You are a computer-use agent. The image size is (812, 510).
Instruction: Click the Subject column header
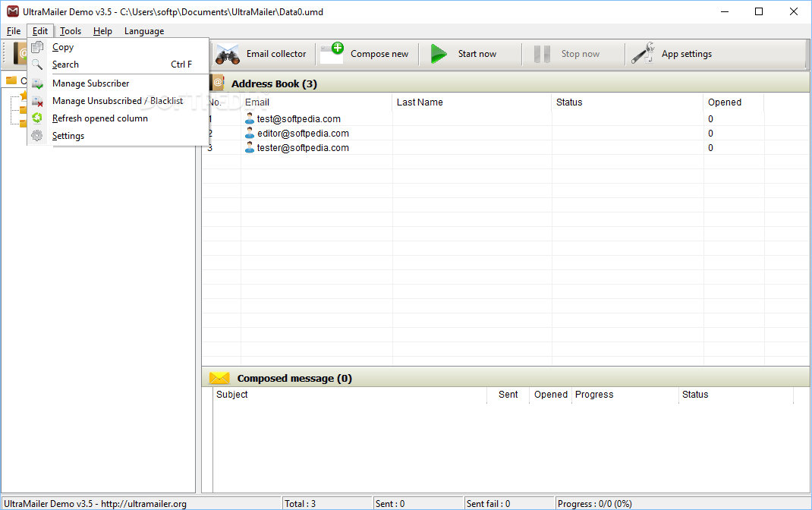(x=350, y=395)
